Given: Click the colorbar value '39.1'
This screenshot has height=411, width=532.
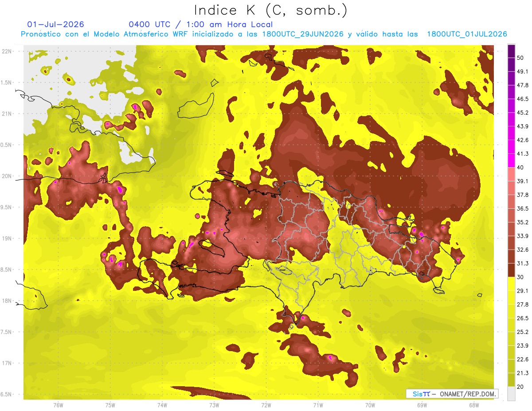Looking at the screenshot, I should click(523, 181).
